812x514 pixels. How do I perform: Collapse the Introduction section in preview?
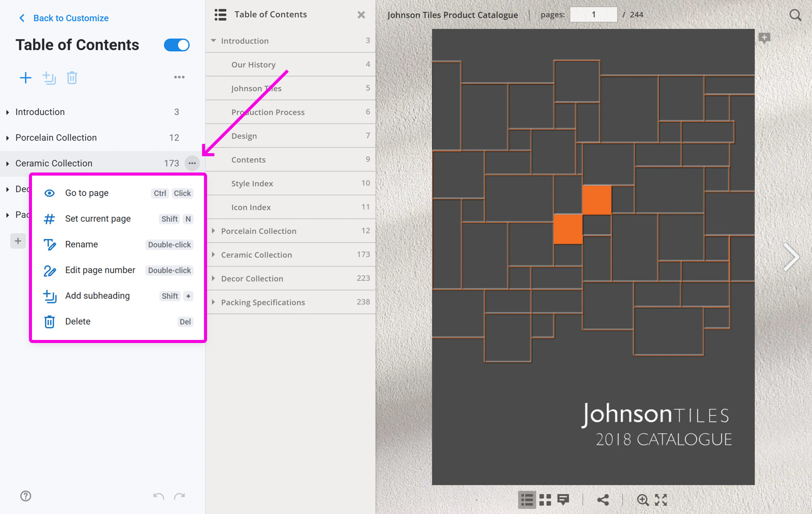click(x=214, y=41)
